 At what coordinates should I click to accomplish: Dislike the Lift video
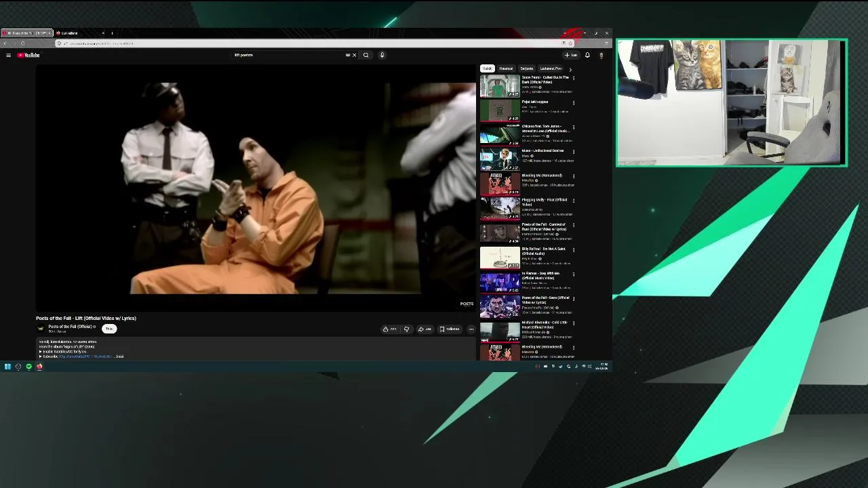(406, 329)
